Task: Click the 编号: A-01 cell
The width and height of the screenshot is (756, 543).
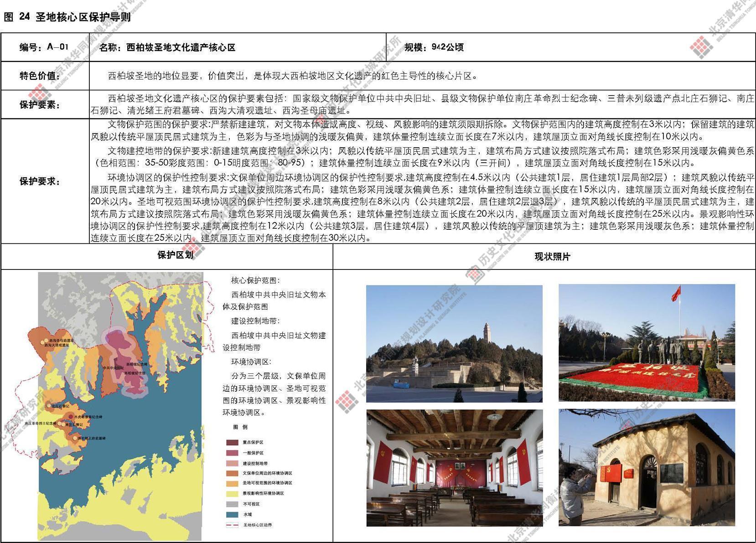Action: coord(44,47)
